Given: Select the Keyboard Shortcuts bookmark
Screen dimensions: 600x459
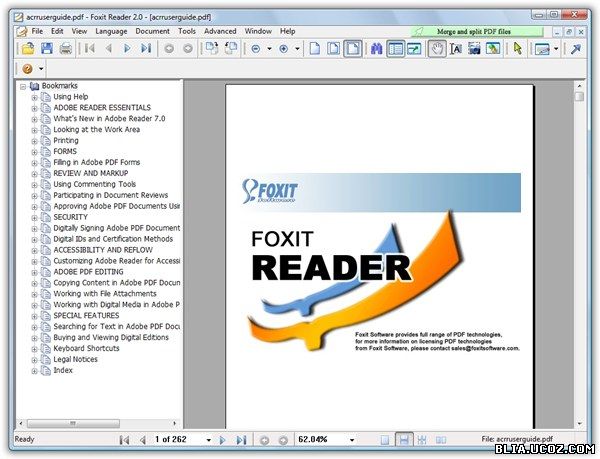Looking at the screenshot, I should pos(86,348).
